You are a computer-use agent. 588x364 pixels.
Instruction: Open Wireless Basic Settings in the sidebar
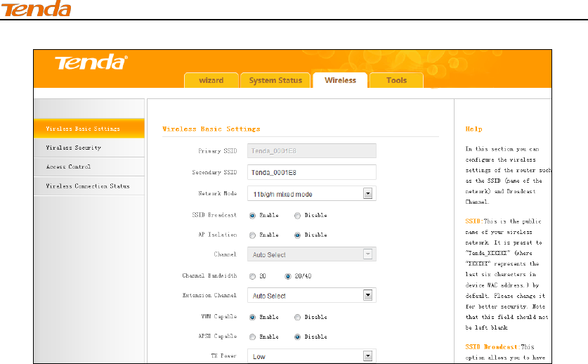click(89, 129)
